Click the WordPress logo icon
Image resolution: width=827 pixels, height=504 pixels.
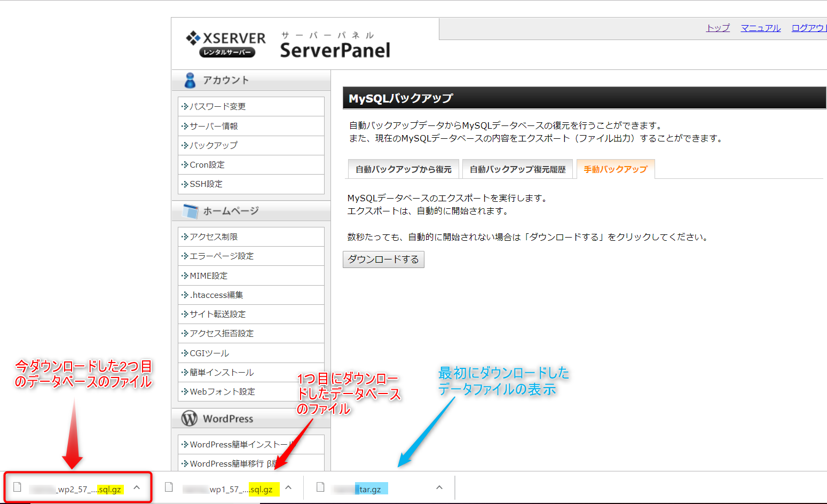(x=190, y=418)
